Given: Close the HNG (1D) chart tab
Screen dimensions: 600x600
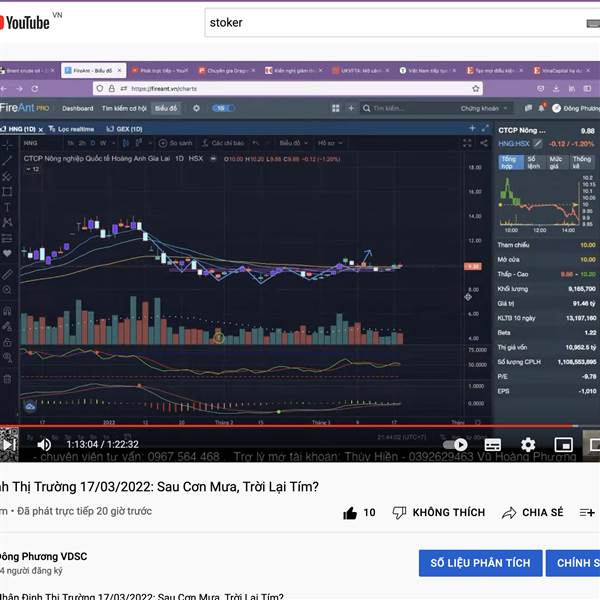Looking at the screenshot, I should pos(41,130).
